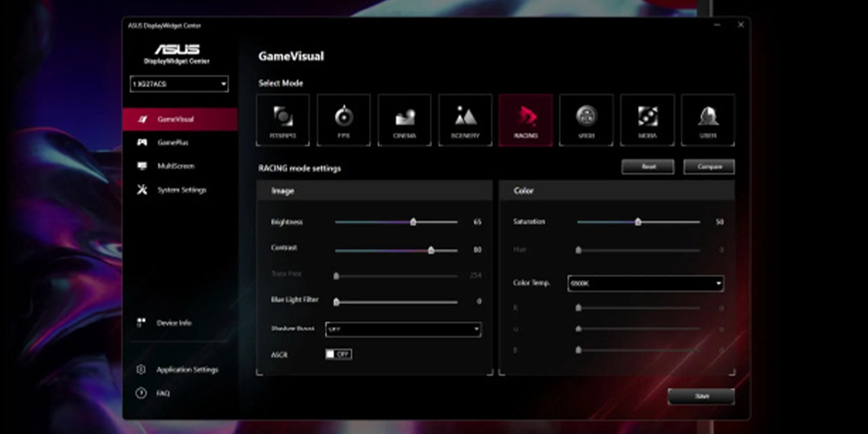This screenshot has height=434, width=868.
Task: Open the GameVisual sidebar section
Action: (x=180, y=119)
